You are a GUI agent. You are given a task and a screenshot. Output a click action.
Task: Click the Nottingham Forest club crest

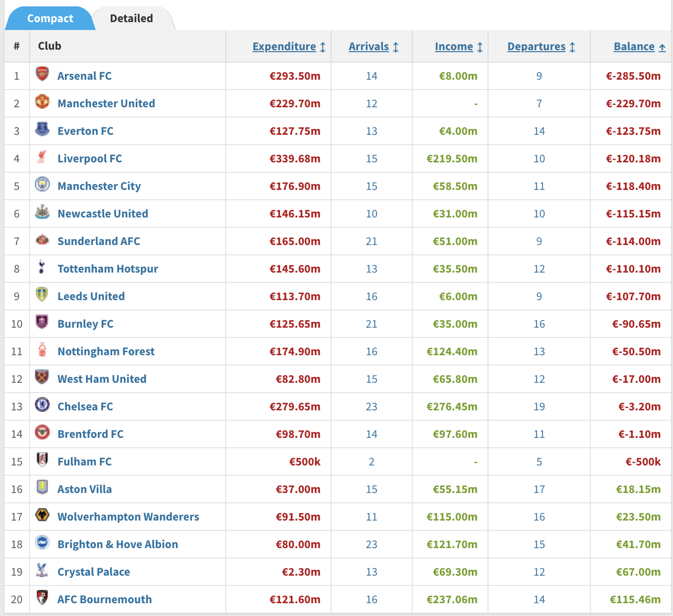[x=42, y=350]
